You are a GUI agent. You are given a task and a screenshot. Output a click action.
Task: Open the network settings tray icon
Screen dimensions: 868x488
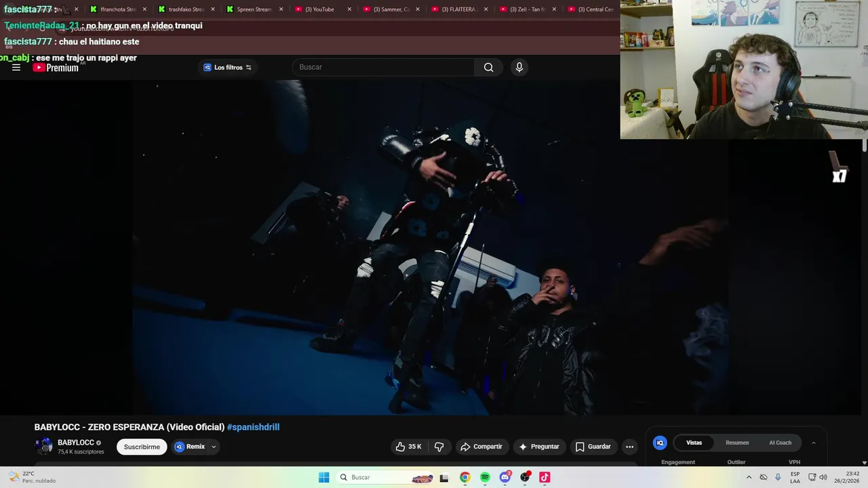click(x=812, y=477)
